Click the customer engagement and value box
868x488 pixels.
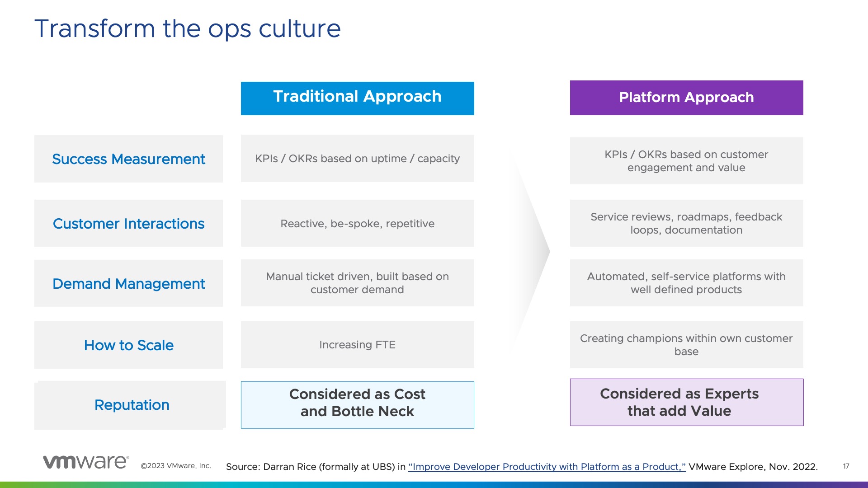(x=686, y=161)
